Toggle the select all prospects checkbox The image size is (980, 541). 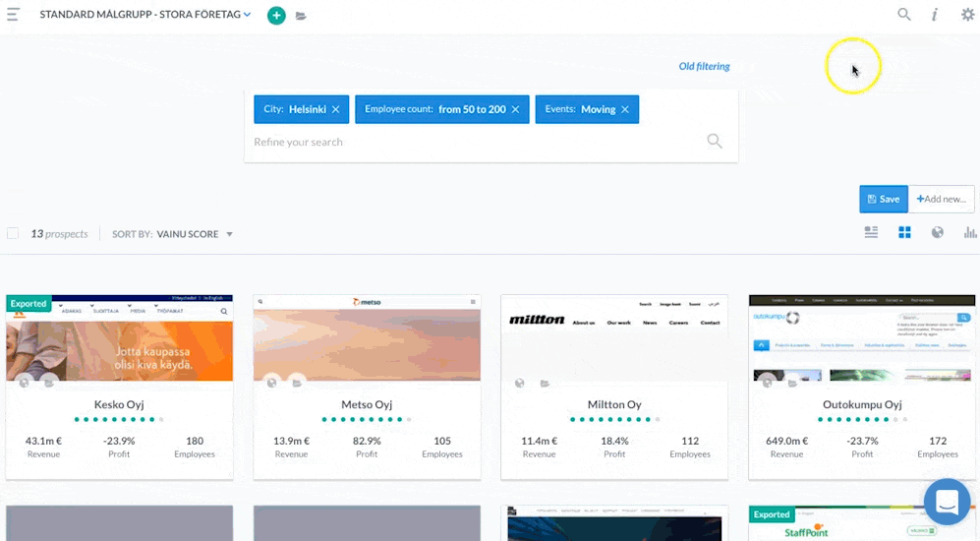(x=13, y=234)
